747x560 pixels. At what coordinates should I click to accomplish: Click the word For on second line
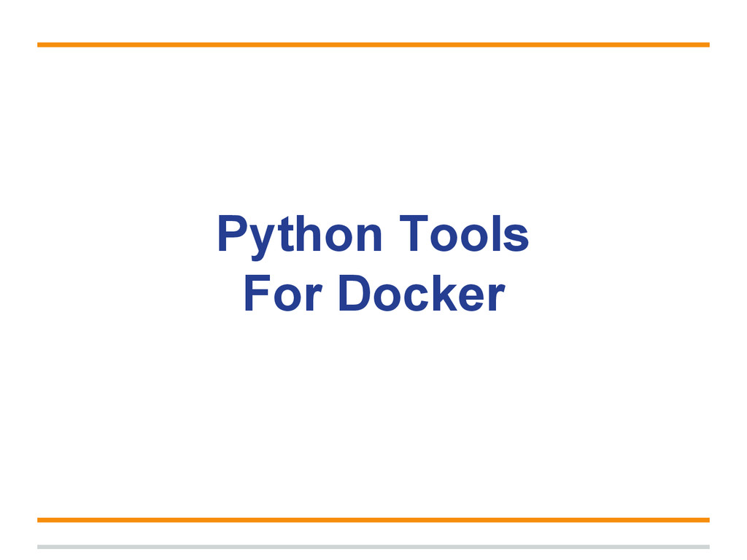284,292
